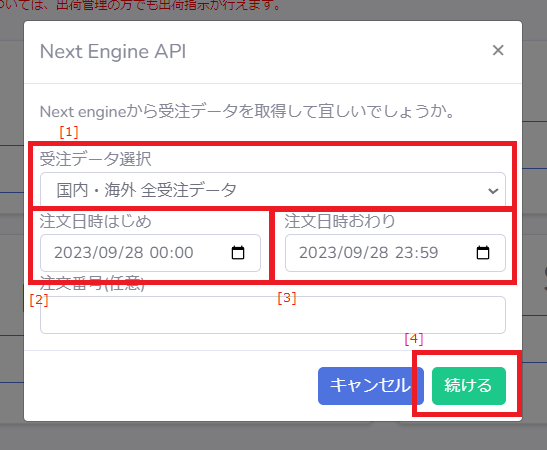547x450 pixels.
Task: Click the キャンセル button
Action: (371, 386)
